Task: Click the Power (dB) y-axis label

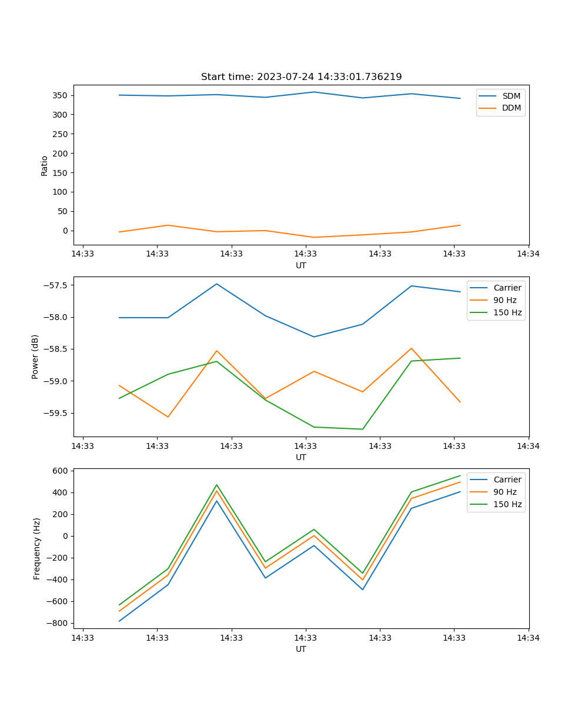Action: point(35,357)
